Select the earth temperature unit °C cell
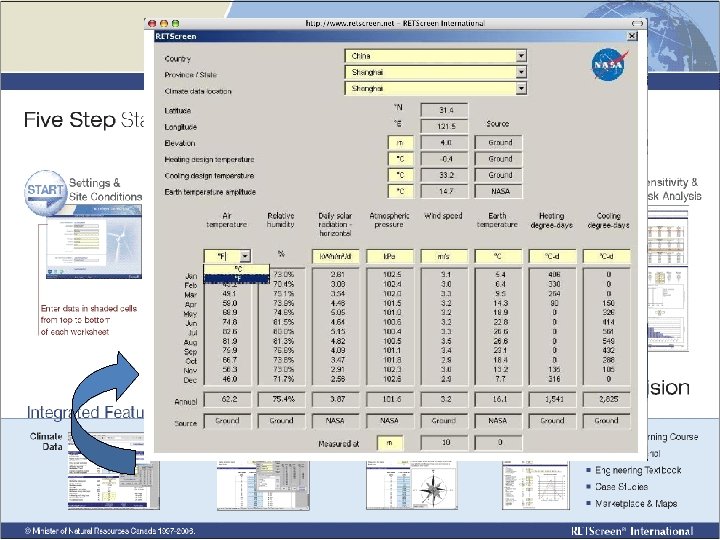 point(498,256)
